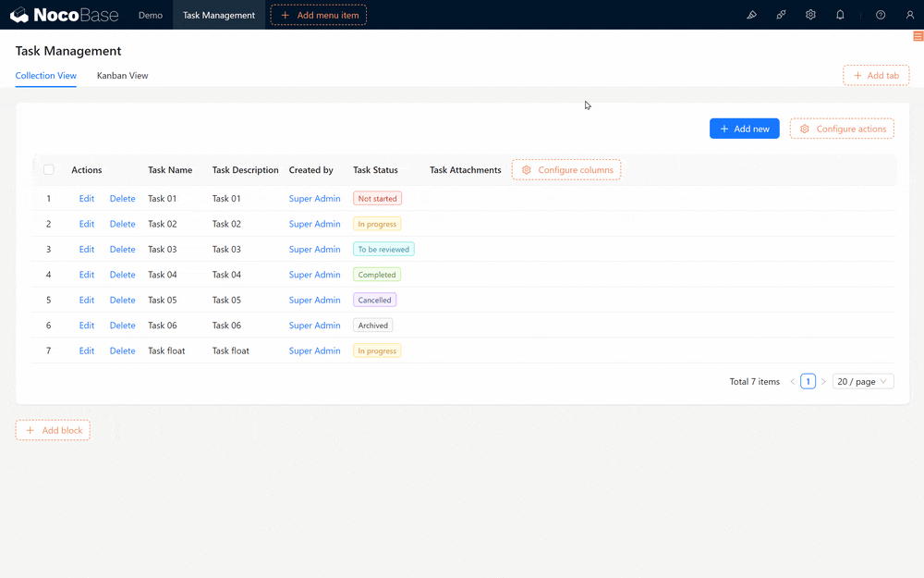Delete the Task 04 row

click(123, 275)
